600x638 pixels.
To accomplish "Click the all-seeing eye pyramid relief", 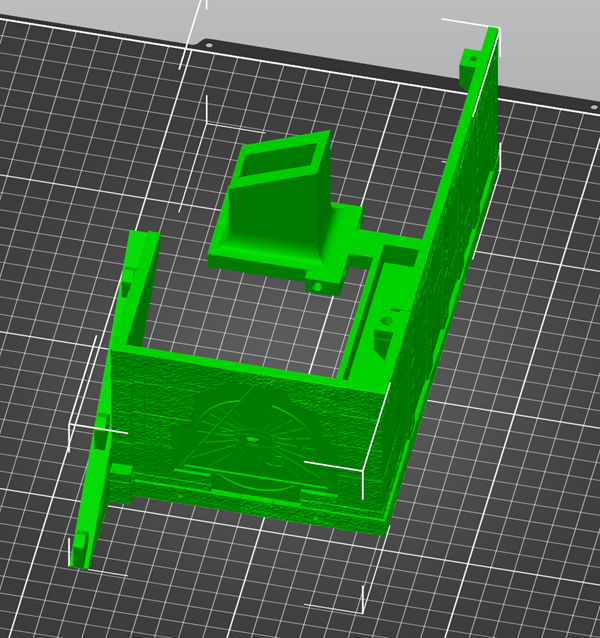I will tap(253, 442).
